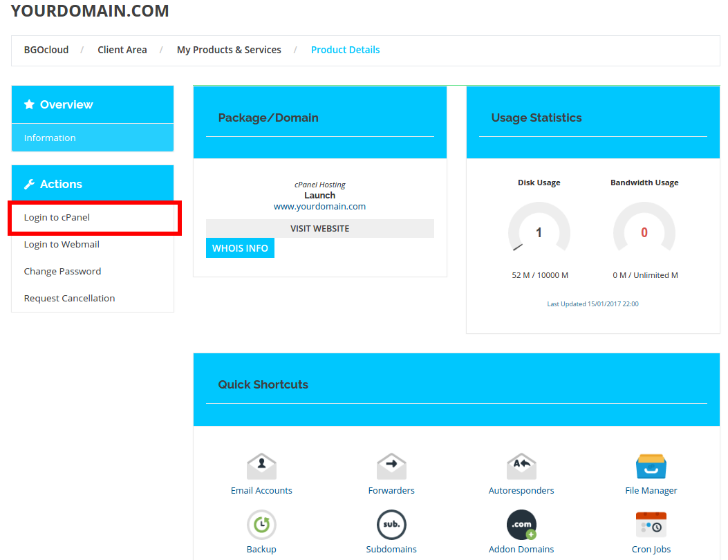Click the YOURDOMAIN.COM page title

tap(90, 10)
